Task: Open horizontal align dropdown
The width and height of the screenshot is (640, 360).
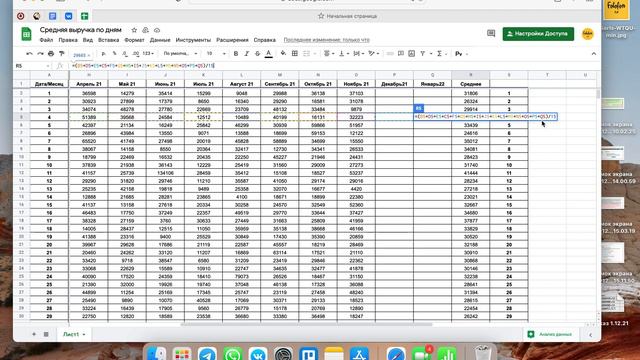Action: [x=329, y=53]
